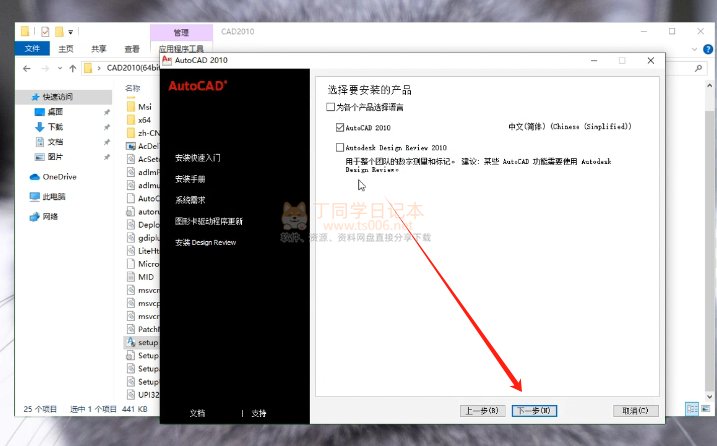This screenshot has width=717, height=446.
Task: Select 图片 in navigation pane
Action: [55, 156]
